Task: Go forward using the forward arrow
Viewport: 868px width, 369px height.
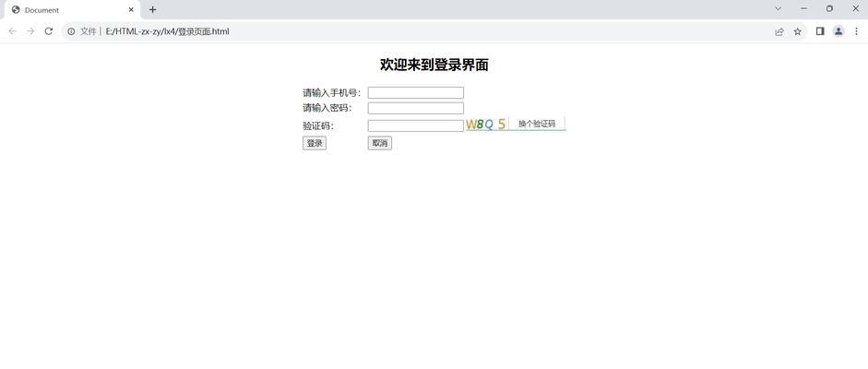Action: (30, 31)
